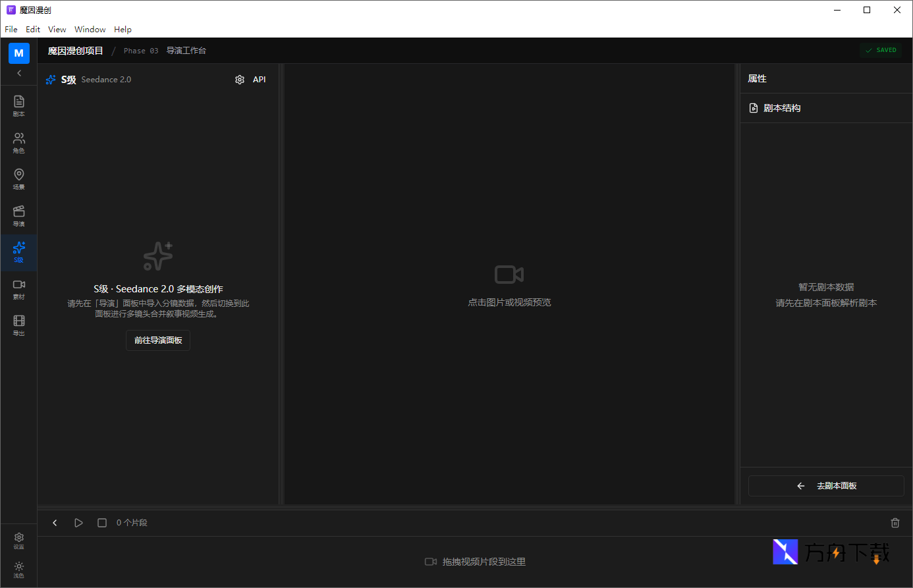Open the 剧本 (Script) sidebar panel
This screenshot has height=588, width=913.
point(18,105)
